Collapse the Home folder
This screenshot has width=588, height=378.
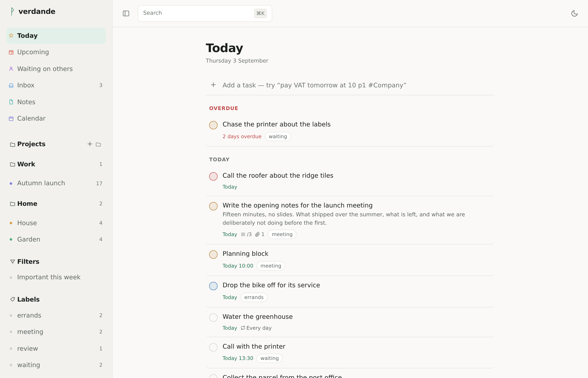click(x=56, y=204)
